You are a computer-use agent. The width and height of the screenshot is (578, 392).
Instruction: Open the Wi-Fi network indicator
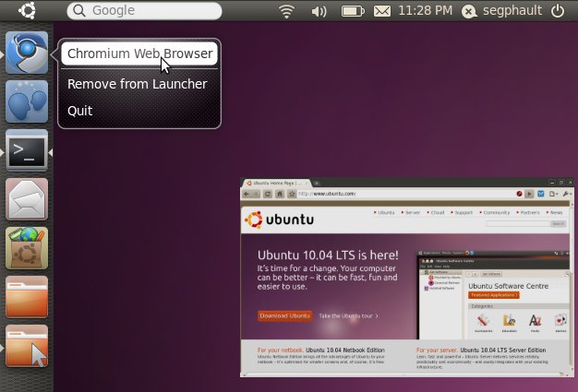point(286,11)
